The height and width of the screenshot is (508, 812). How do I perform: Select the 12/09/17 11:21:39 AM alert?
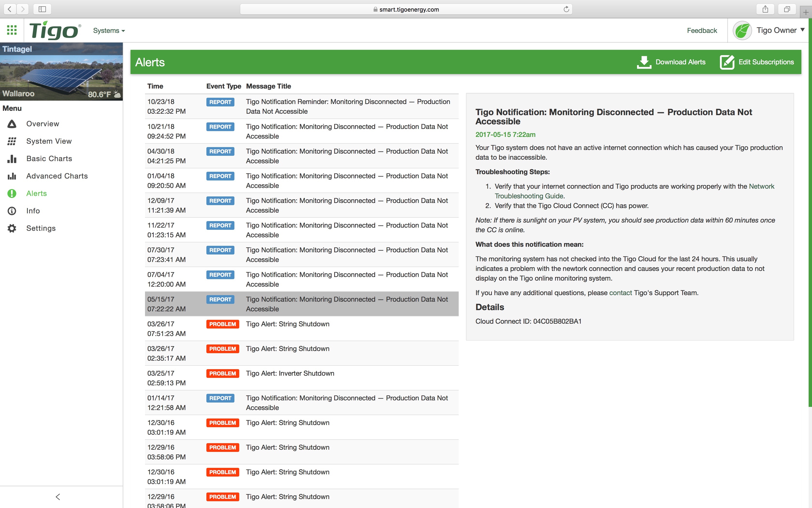pos(302,205)
